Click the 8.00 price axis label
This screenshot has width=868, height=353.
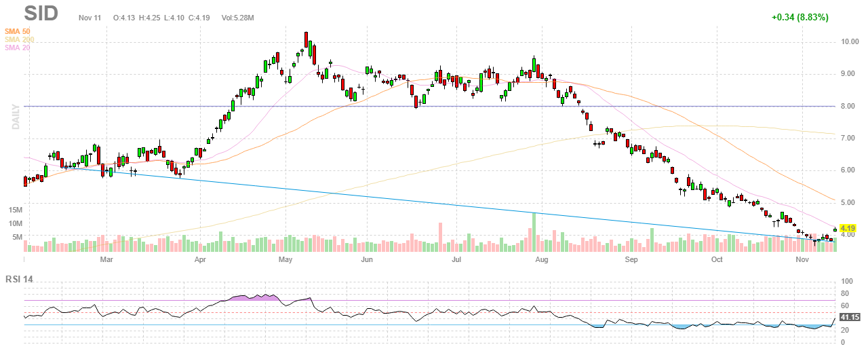tap(848, 106)
